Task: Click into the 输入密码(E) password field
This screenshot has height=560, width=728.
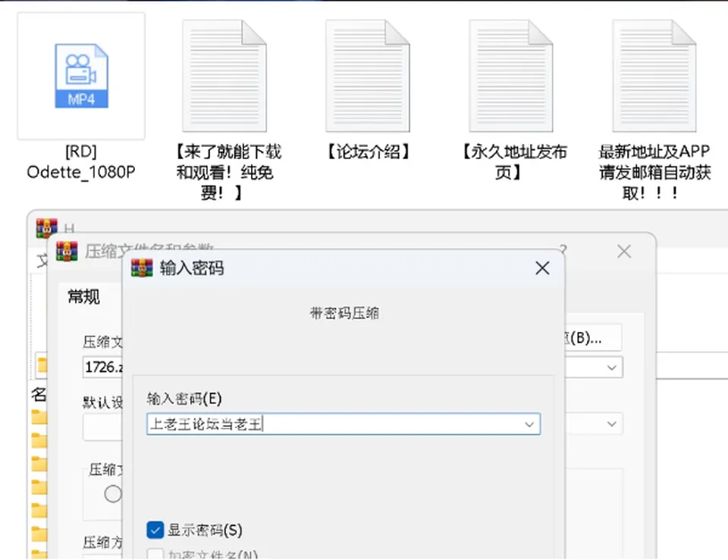Action: coord(344,424)
